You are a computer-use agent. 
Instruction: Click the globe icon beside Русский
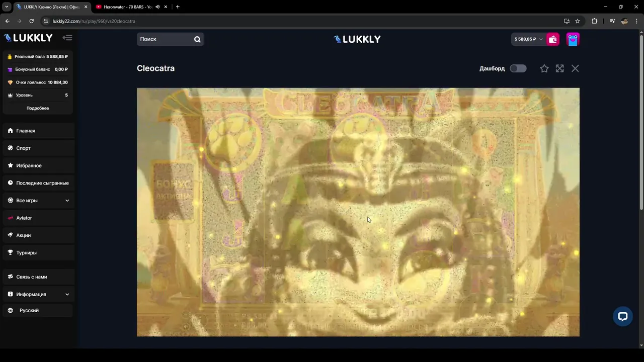pos(11,311)
